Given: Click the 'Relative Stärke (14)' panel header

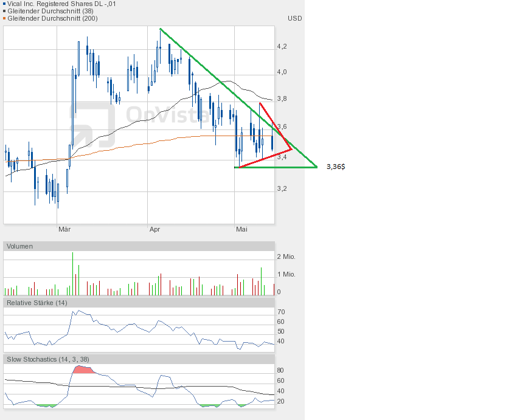Looking at the screenshot, I should click(139, 303).
